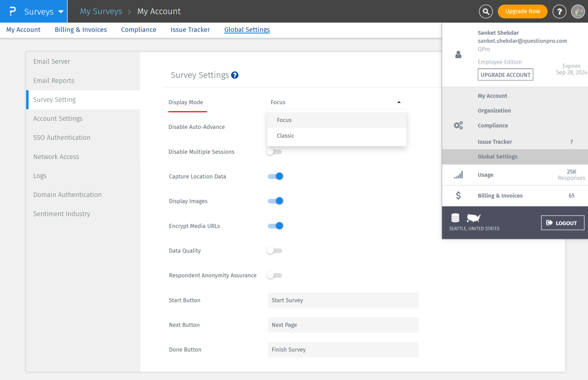Image resolution: width=588 pixels, height=380 pixels.
Task: Click the data center database icon
Action: click(x=455, y=218)
